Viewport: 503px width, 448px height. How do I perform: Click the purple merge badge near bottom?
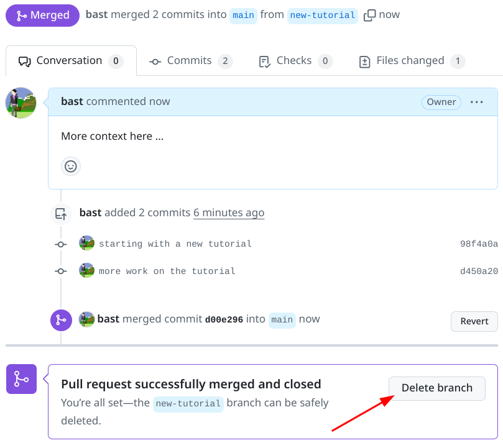pyautogui.click(x=21, y=379)
